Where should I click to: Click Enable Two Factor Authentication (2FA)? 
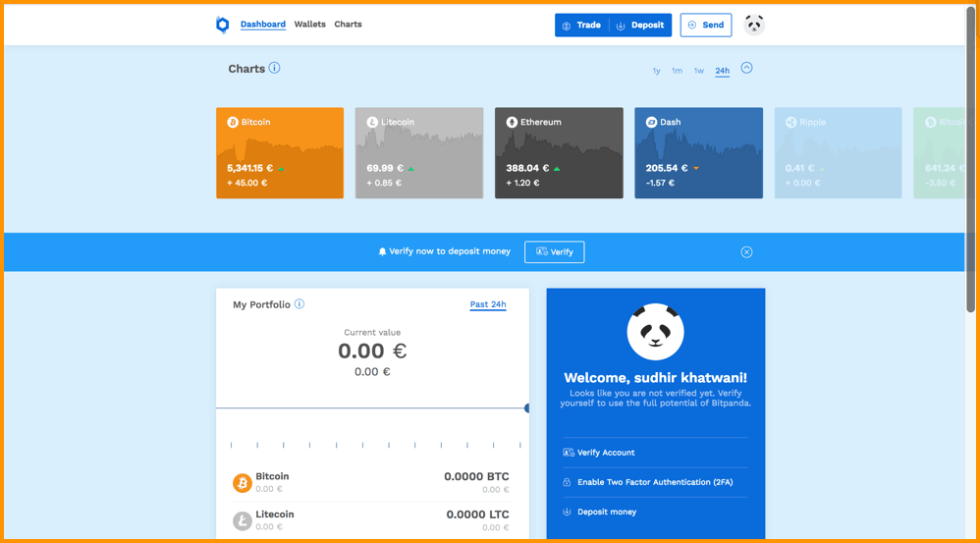[x=655, y=482]
